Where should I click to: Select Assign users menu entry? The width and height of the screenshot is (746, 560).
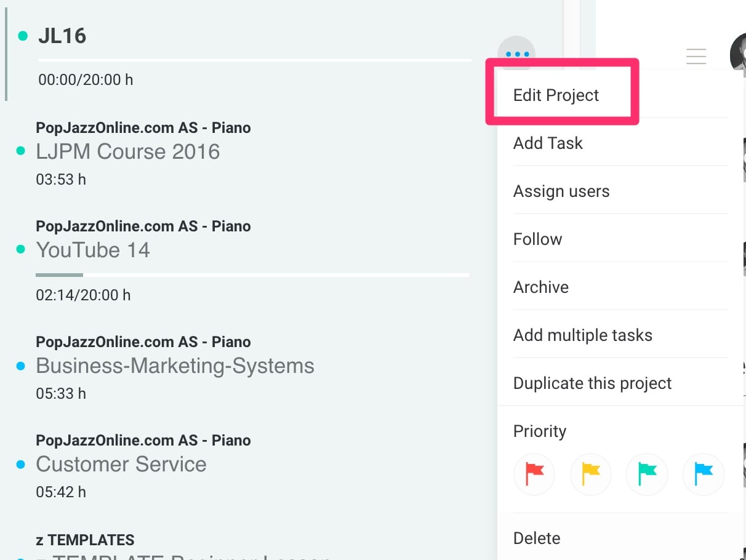(x=561, y=191)
